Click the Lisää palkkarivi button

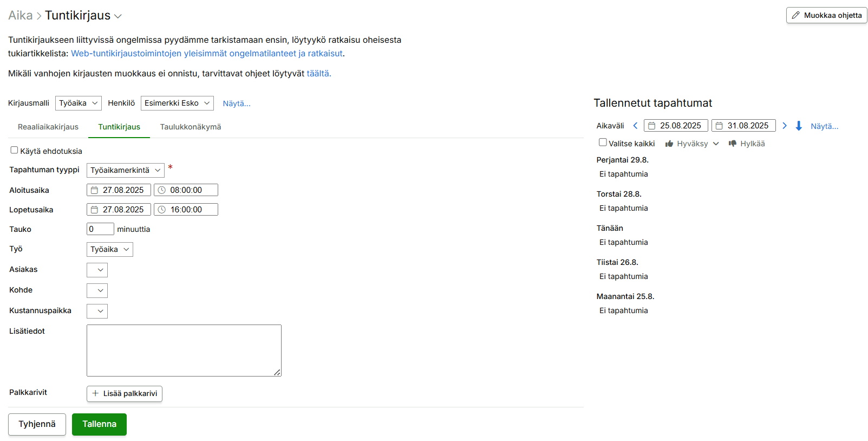click(x=125, y=393)
